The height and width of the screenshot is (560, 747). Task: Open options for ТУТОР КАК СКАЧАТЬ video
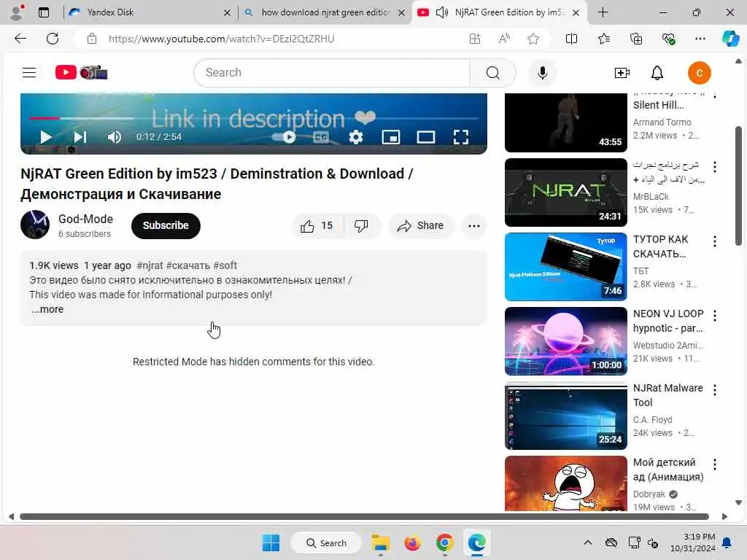715,241
